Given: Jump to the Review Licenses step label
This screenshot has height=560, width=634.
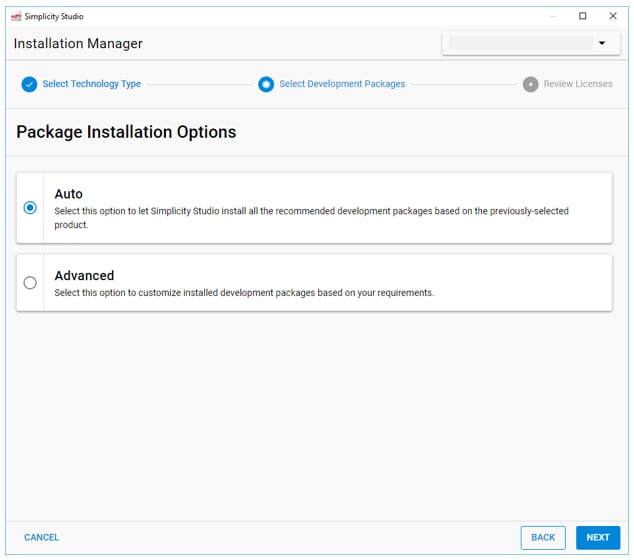Looking at the screenshot, I should [x=578, y=84].
